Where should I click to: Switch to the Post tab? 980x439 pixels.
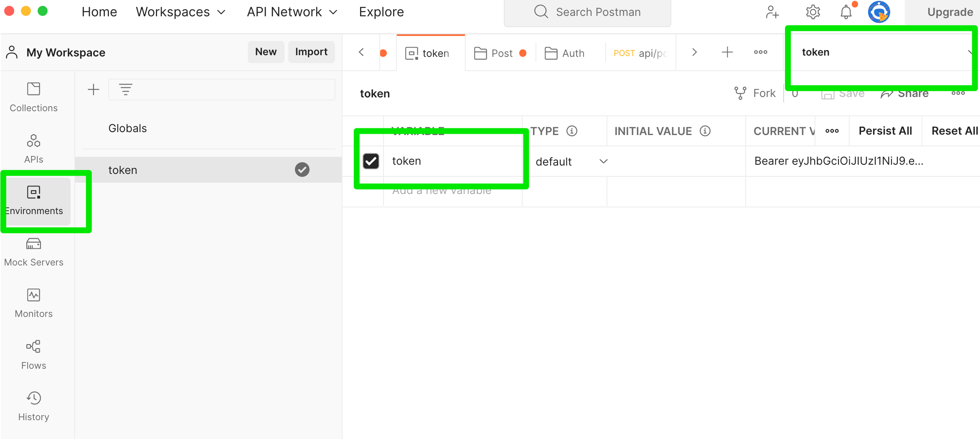click(x=500, y=53)
